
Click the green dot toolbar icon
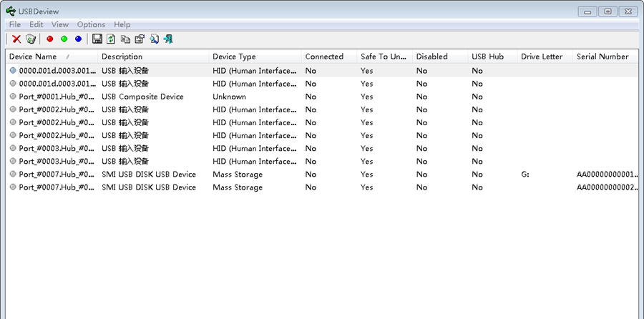click(x=64, y=39)
